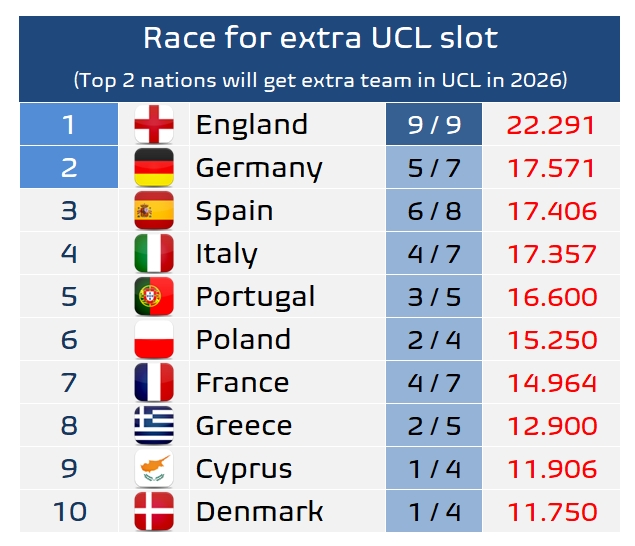Click the Poland flag icon
The width and height of the screenshot is (635, 546).
pos(154,340)
